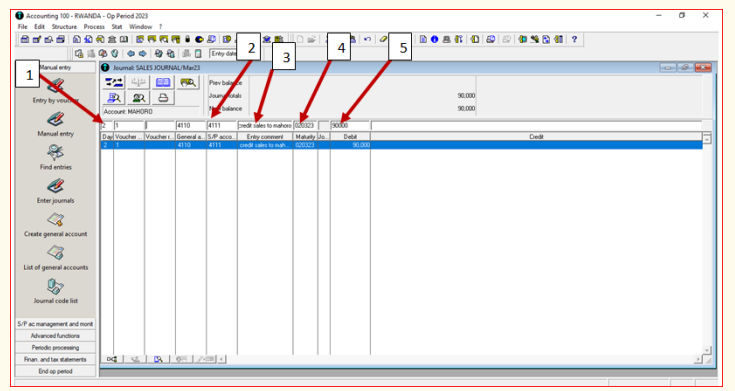Open the Process menu
The image size is (735, 391).
coord(94,27)
